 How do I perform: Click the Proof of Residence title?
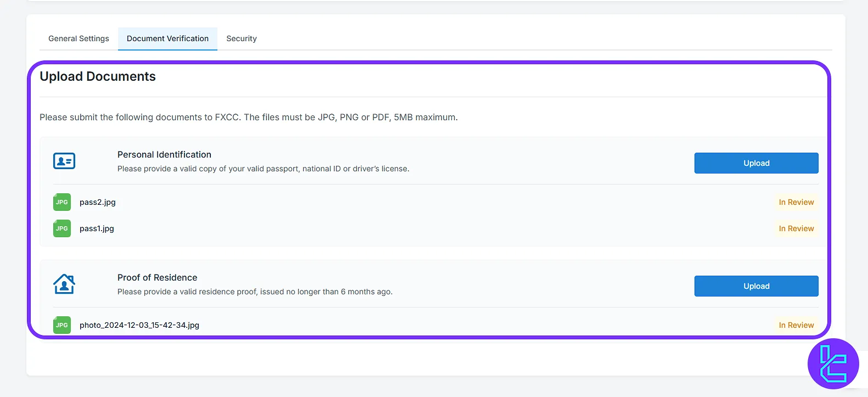point(157,278)
